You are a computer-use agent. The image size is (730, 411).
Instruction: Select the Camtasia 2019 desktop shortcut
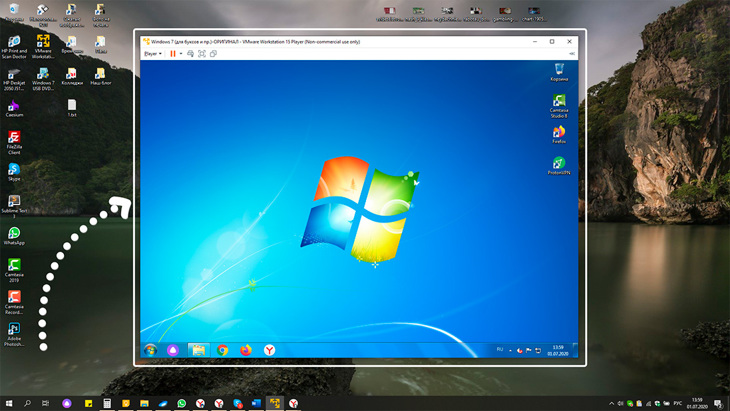[14, 270]
